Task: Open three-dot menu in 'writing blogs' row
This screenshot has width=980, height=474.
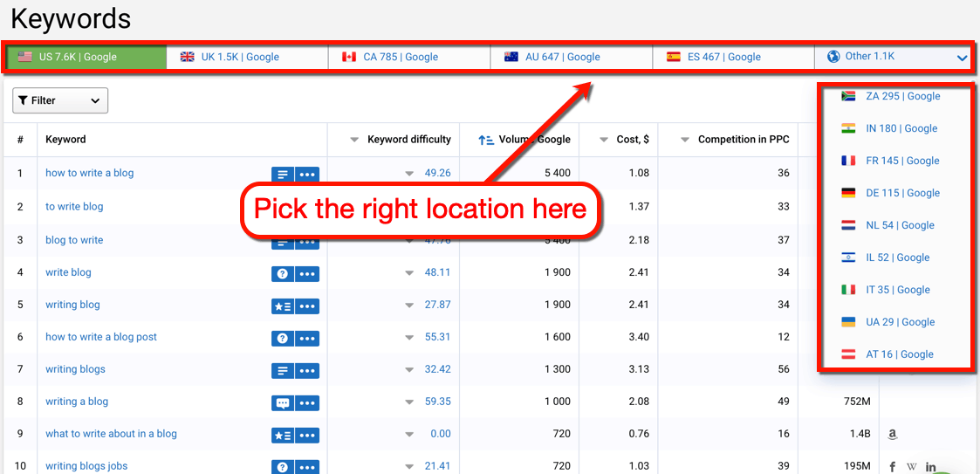Action: pos(307,371)
